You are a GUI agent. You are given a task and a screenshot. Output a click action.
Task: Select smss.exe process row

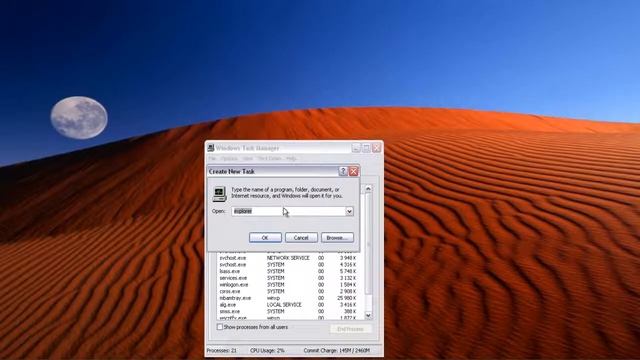click(x=288, y=311)
